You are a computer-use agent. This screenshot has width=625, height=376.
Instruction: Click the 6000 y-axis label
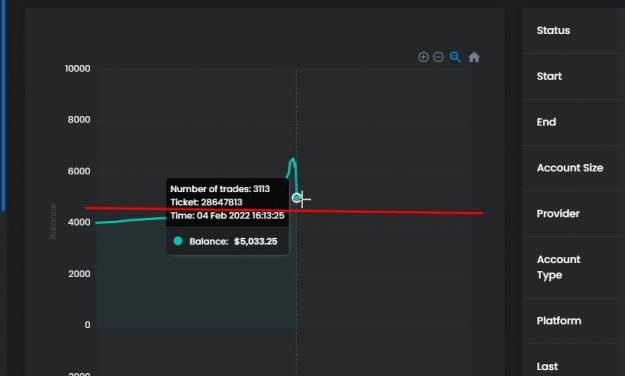pyautogui.click(x=79, y=171)
